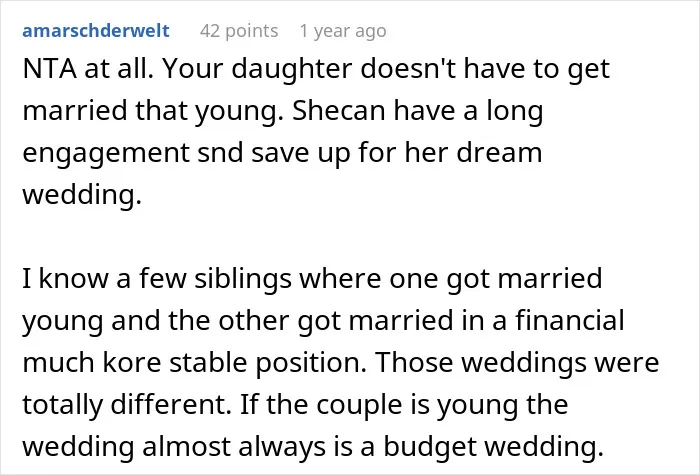The width and height of the screenshot is (700, 475).
Task: Click the word 'budget' in last line
Action: [x=430, y=448]
